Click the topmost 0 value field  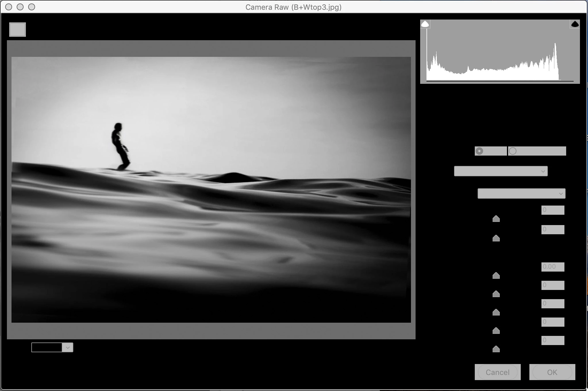[x=553, y=210]
